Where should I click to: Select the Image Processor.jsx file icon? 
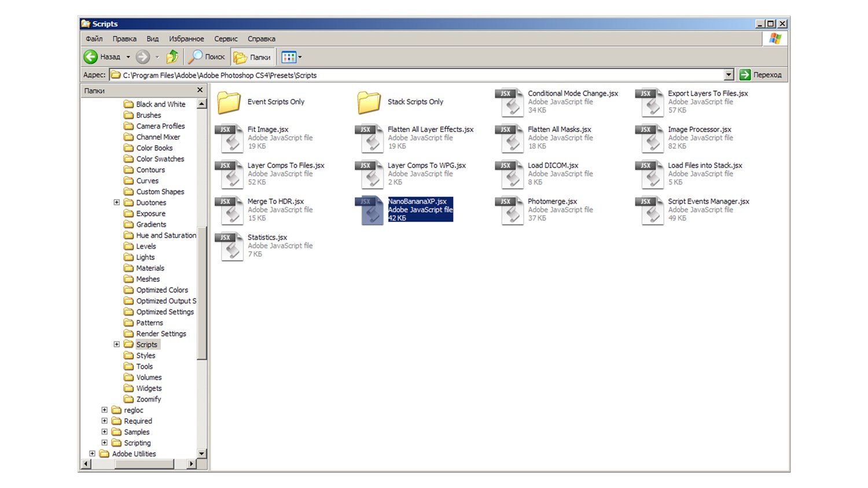tap(649, 138)
